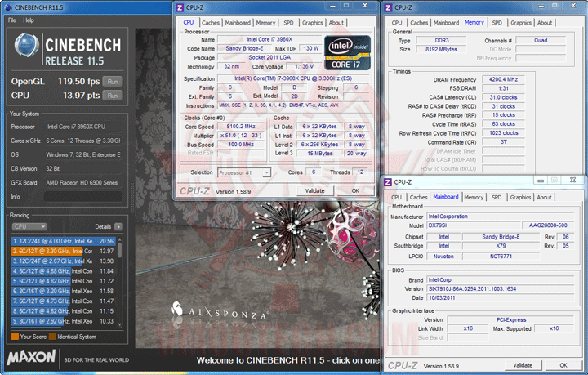The image size is (588, 375).
Task: Click Validate in the Mainboard window
Action: [523, 365]
